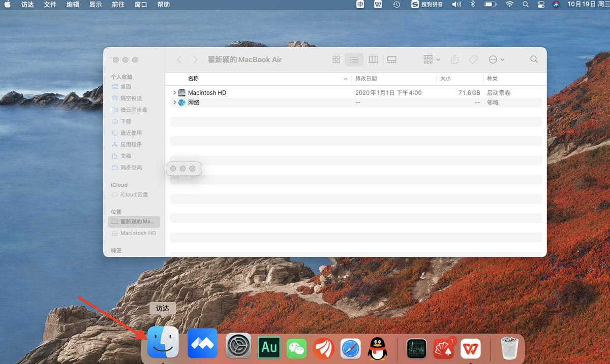This screenshot has height=364, width=610.
Task: Click the tag icon in Finder toolbar
Action: [x=473, y=59]
